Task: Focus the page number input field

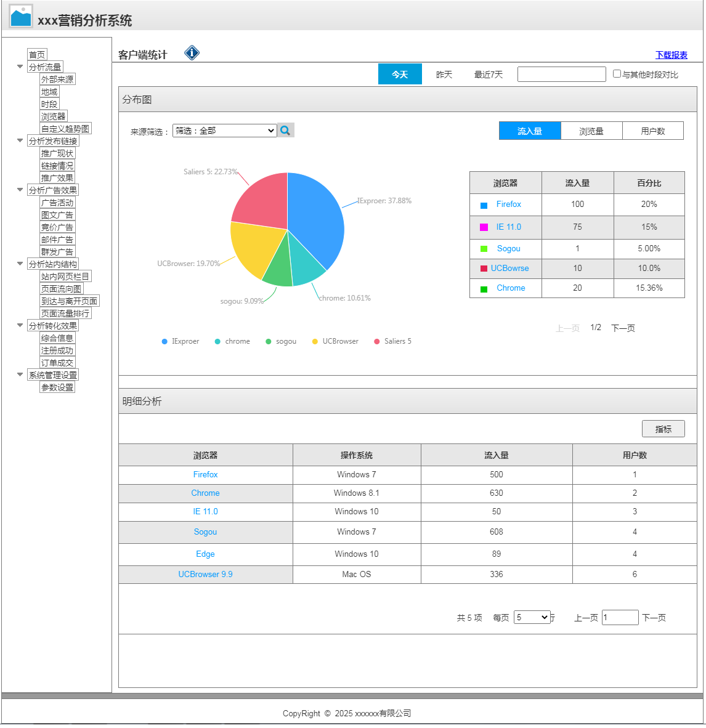Action: pyautogui.click(x=620, y=618)
